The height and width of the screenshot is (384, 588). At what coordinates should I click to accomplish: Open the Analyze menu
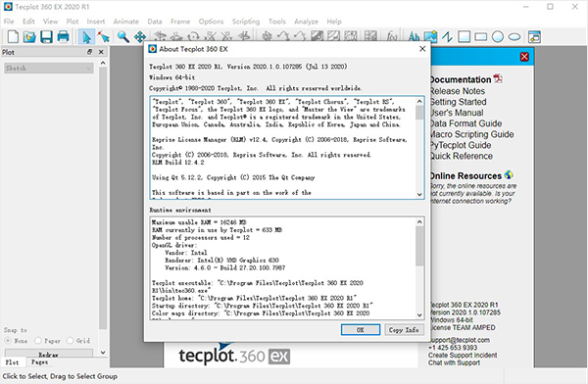pyautogui.click(x=307, y=22)
